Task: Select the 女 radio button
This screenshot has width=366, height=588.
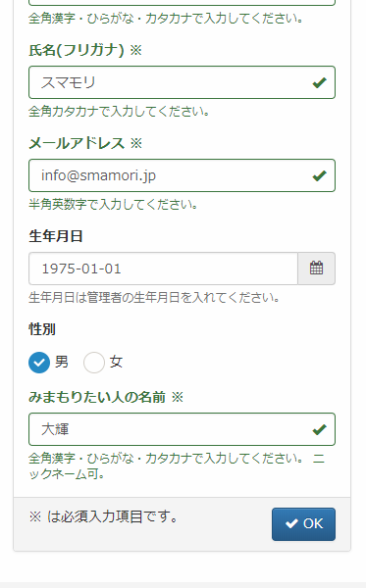Action: point(94,363)
